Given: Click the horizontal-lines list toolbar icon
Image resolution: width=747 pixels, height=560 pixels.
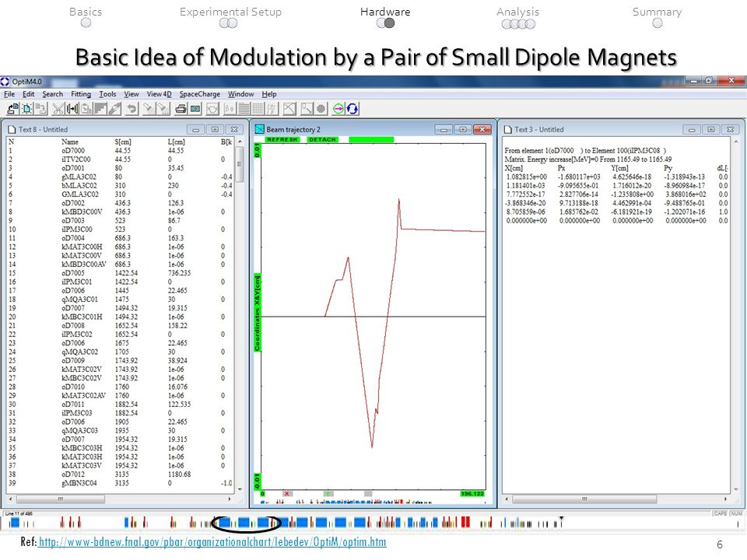Looking at the screenshot, I should coord(244,109).
